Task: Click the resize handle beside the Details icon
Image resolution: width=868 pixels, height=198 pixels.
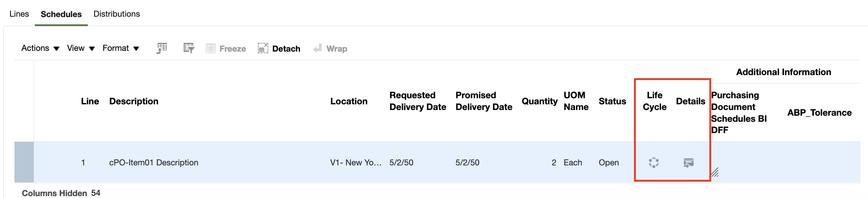Action: click(x=715, y=173)
